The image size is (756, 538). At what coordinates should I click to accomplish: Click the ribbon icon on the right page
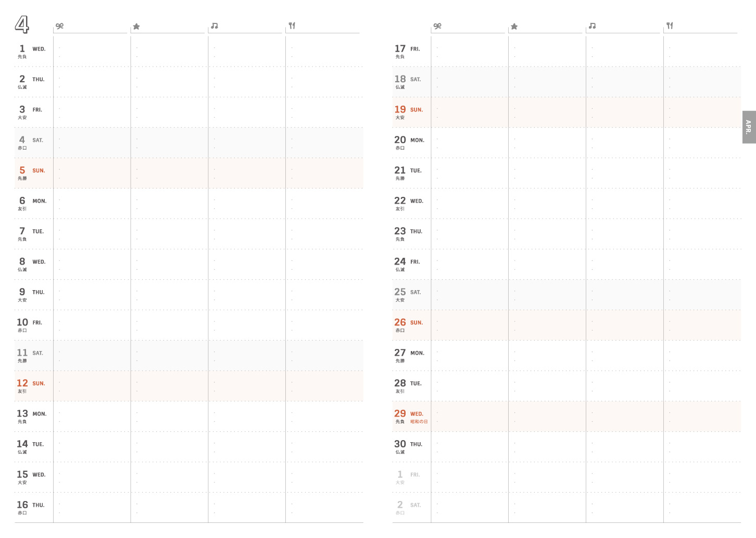437,26
